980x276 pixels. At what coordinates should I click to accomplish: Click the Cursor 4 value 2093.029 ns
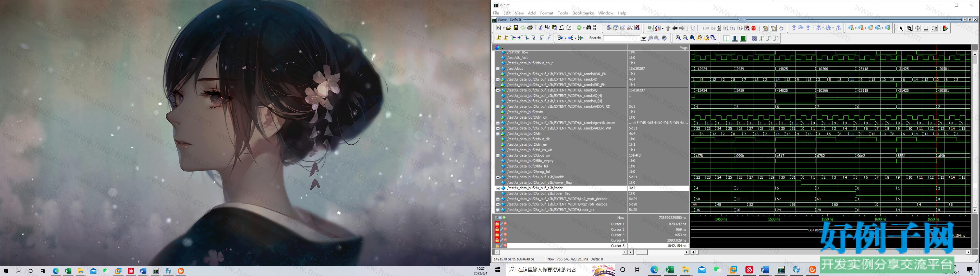(676, 240)
